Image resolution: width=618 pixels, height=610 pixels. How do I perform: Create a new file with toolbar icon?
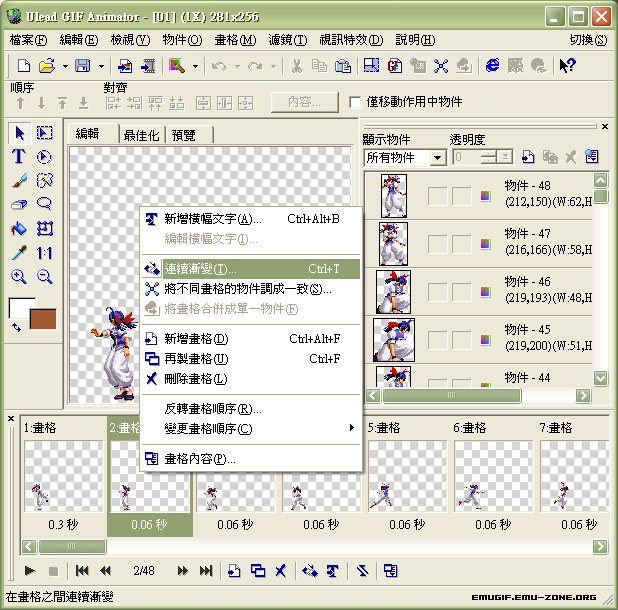pos(24,65)
